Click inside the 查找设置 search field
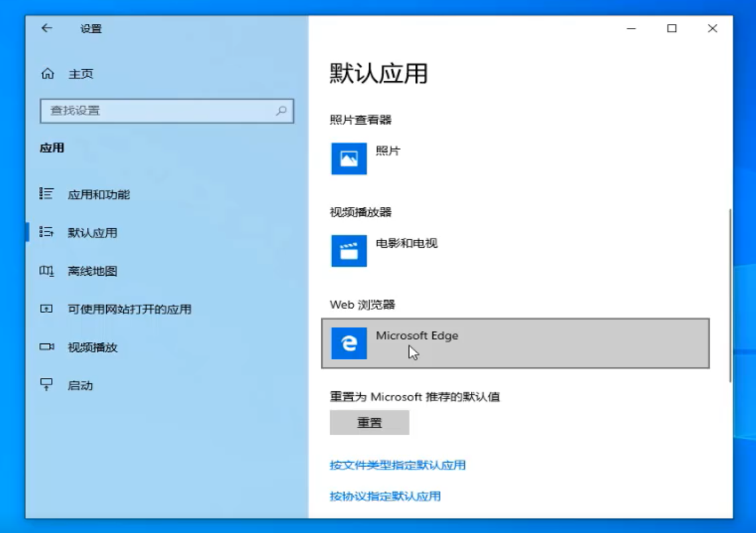The width and height of the screenshot is (756, 533). pos(153,111)
